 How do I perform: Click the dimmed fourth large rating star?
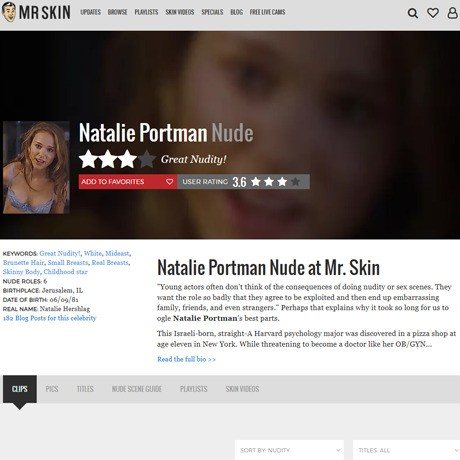[x=146, y=159]
